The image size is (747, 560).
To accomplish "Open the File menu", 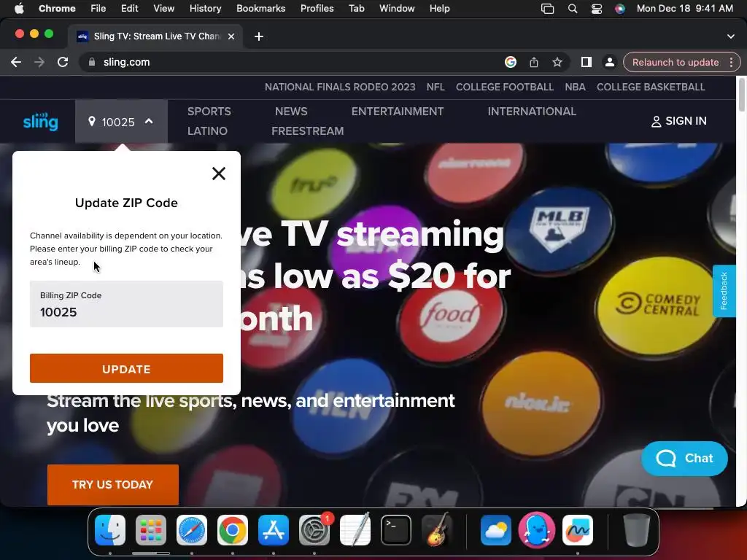I will [98, 9].
